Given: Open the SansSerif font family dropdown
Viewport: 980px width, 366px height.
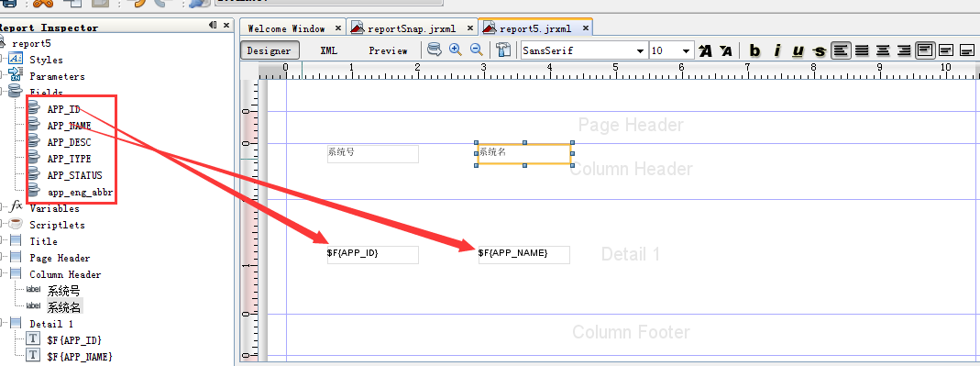Looking at the screenshot, I should click(x=584, y=50).
